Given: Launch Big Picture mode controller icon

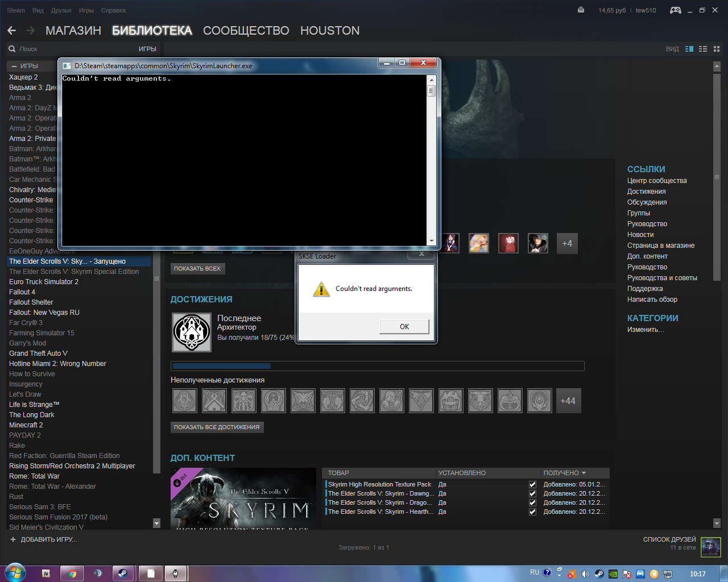Looking at the screenshot, I should click(x=676, y=10).
